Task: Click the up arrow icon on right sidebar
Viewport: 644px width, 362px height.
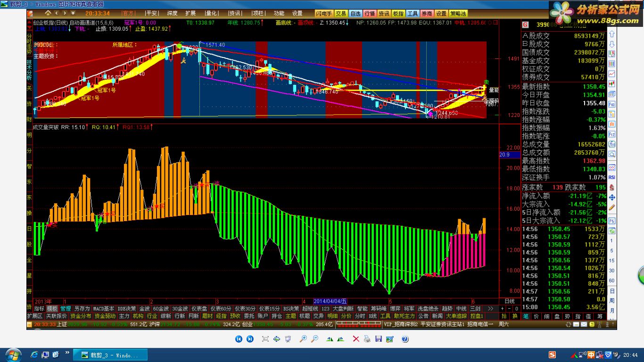Action: pyautogui.click(x=611, y=34)
